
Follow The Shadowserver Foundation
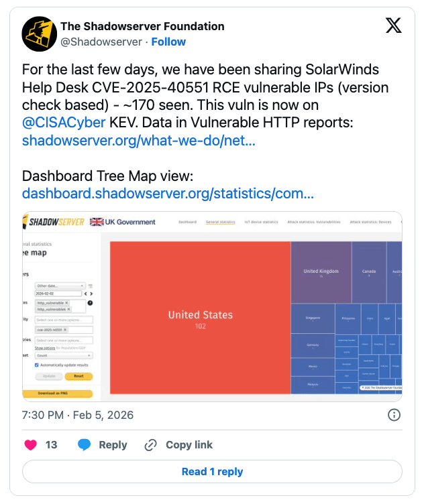(x=168, y=42)
